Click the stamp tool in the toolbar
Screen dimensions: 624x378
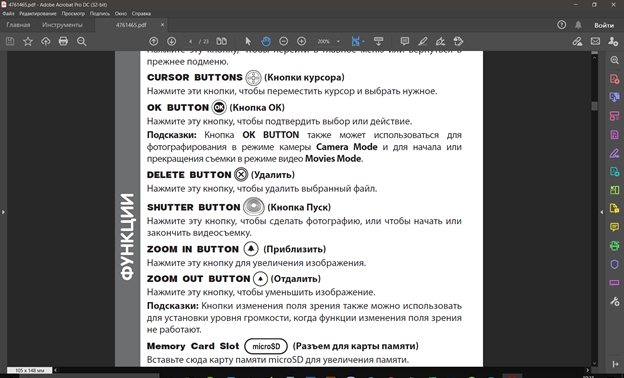(458, 41)
